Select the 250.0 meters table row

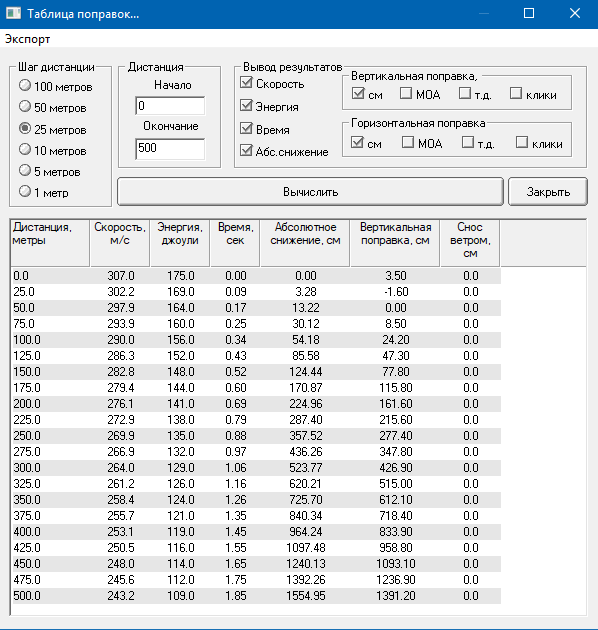click(256, 436)
